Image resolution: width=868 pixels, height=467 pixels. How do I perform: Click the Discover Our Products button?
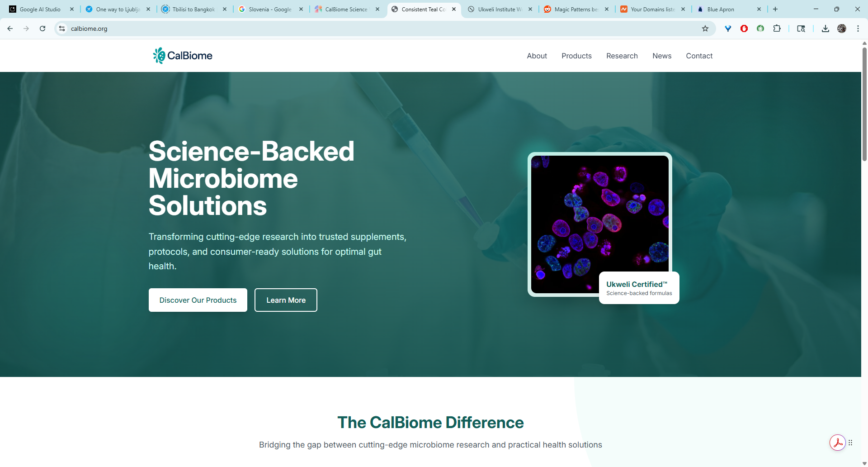pyautogui.click(x=198, y=300)
